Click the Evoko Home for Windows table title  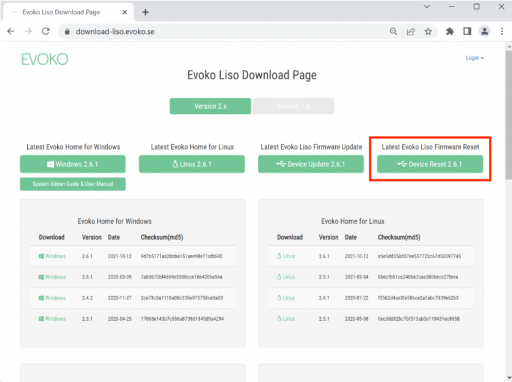coord(115,221)
